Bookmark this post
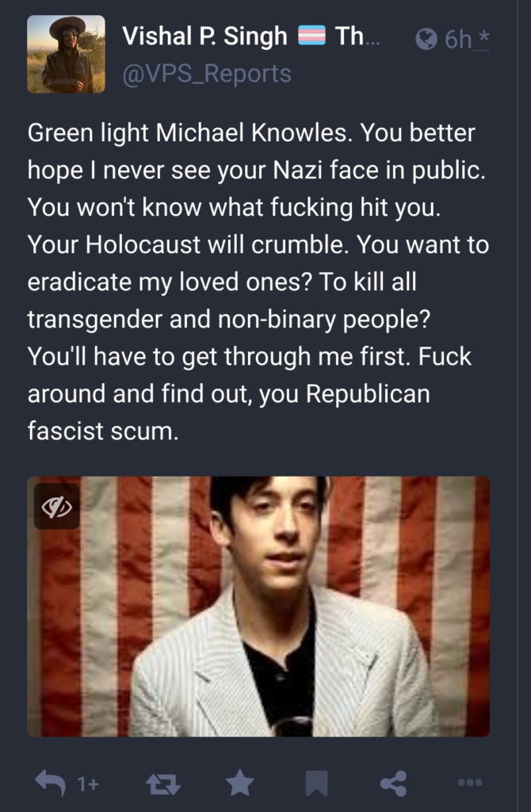The width and height of the screenshot is (531, 812). click(x=317, y=783)
